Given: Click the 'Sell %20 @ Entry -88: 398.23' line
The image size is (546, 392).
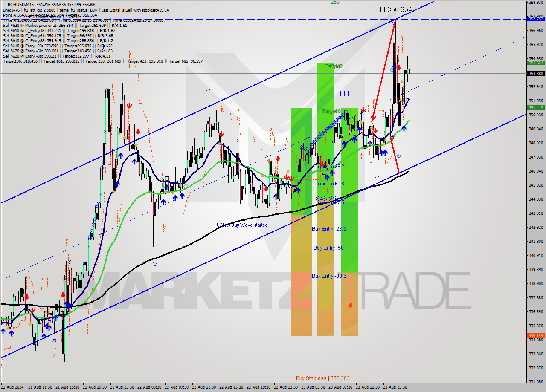Looking at the screenshot, I should click(57, 56).
